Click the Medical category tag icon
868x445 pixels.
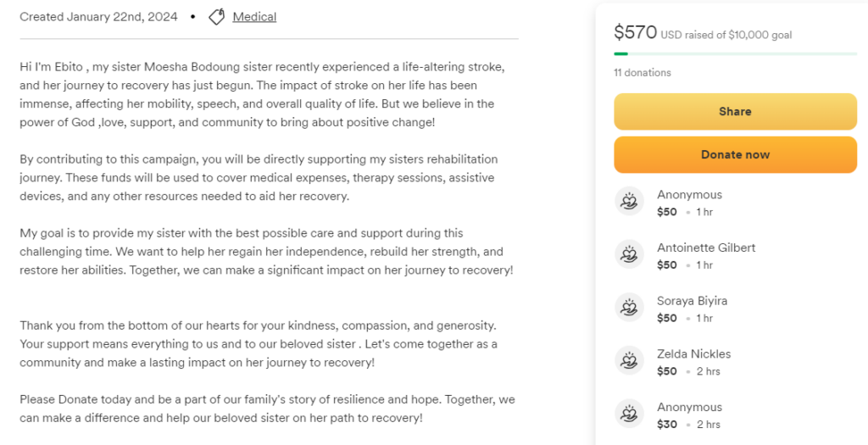point(217,17)
